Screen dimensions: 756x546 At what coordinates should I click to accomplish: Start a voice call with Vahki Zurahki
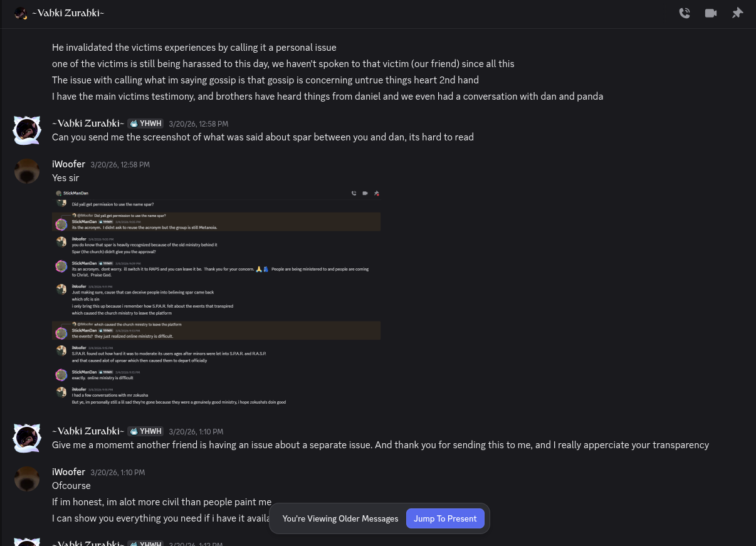(685, 13)
